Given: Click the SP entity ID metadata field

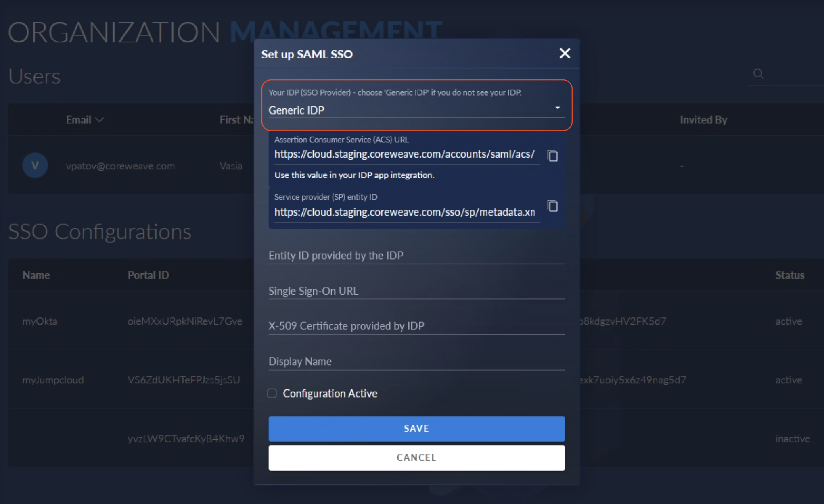Looking at the screenshot, I should coord(407,212).
